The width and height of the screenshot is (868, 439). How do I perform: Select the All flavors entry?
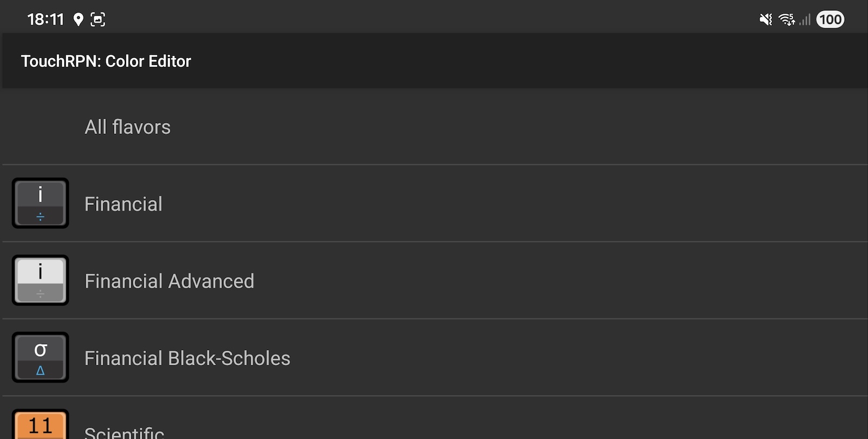[127, 127]
